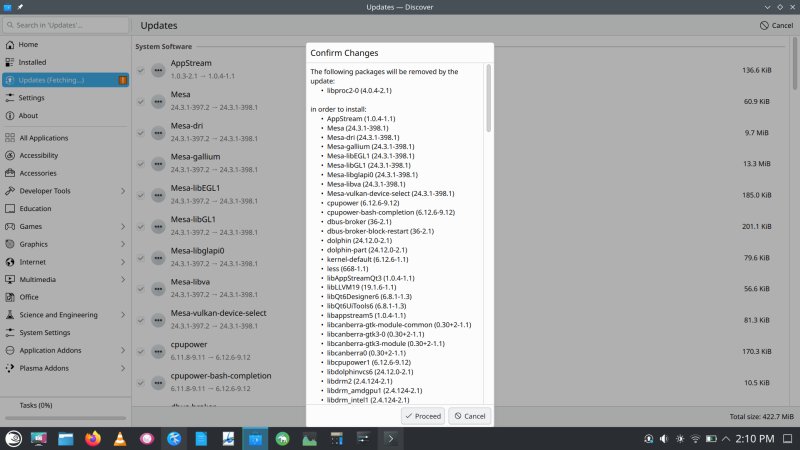Expand the Multimedia category arrow
800x450 pixels.
(122, 279)
